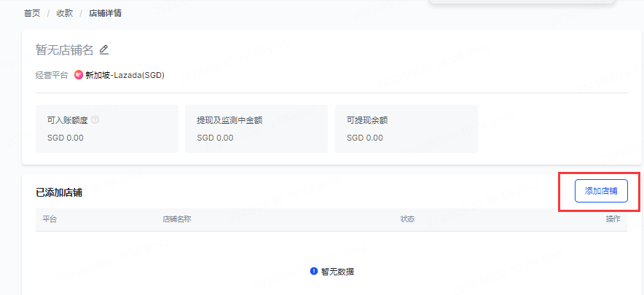Select the 可入账额度 label
The image size is (644, 295).
[67, 119]
